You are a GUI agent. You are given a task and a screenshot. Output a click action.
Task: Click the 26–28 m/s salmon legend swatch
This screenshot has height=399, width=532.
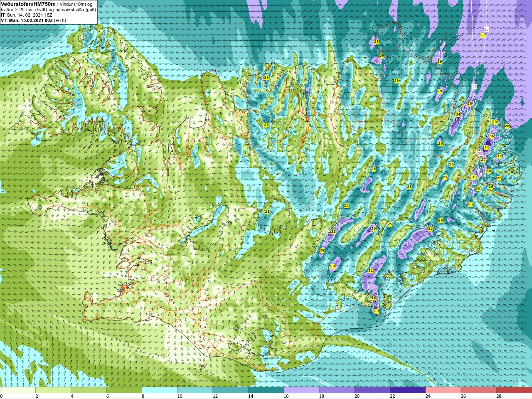[x=478, y=390]
